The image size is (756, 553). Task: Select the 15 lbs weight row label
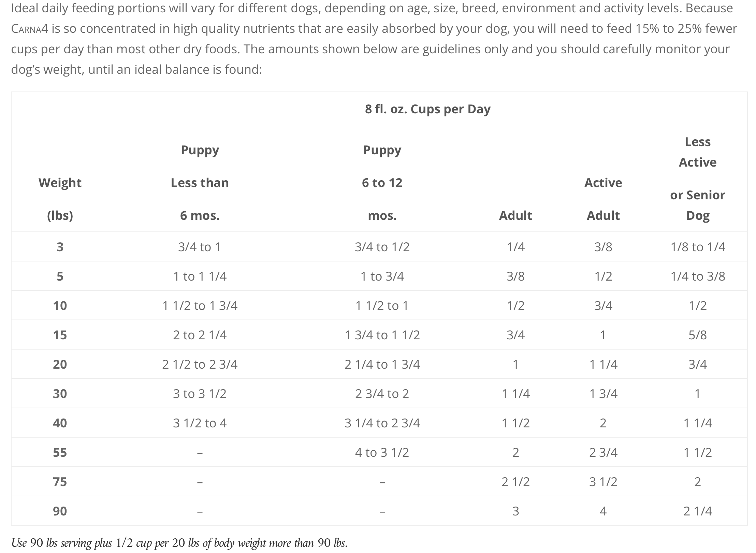pyautogui.click(x=60, y=335)
